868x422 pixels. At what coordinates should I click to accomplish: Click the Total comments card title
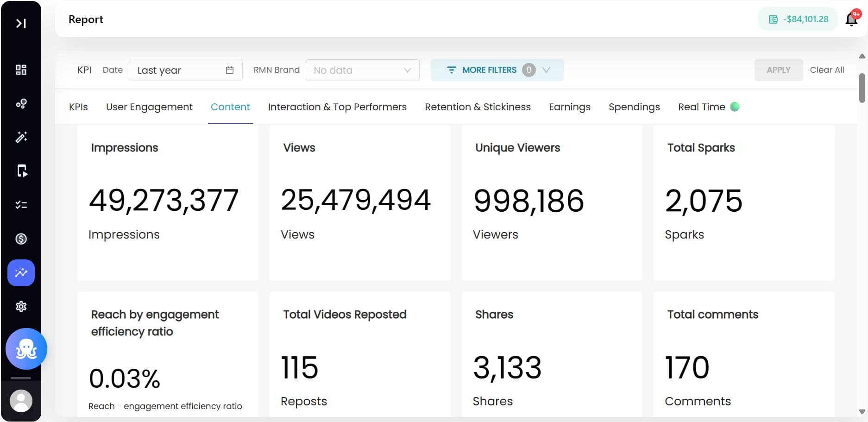(x=713, y=315)
